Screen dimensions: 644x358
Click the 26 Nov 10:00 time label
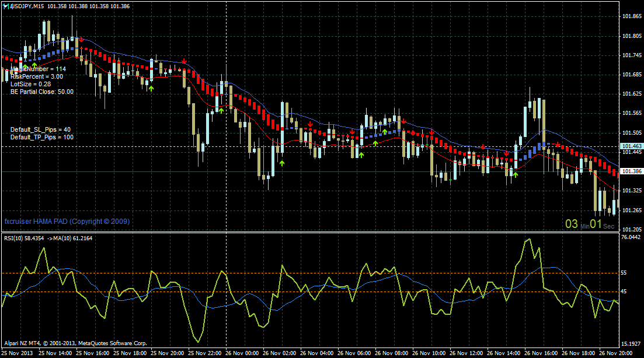pyautogui.click(x=429, y=353)
